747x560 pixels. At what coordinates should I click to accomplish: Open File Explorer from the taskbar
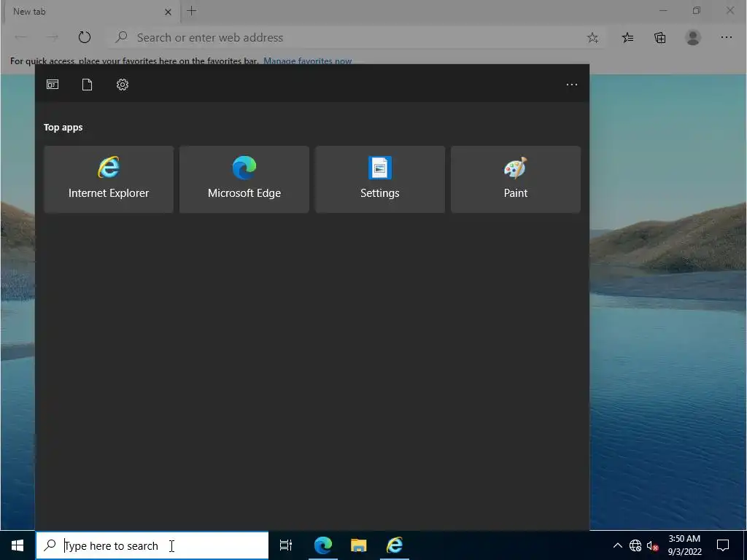[x=359, y=545]
